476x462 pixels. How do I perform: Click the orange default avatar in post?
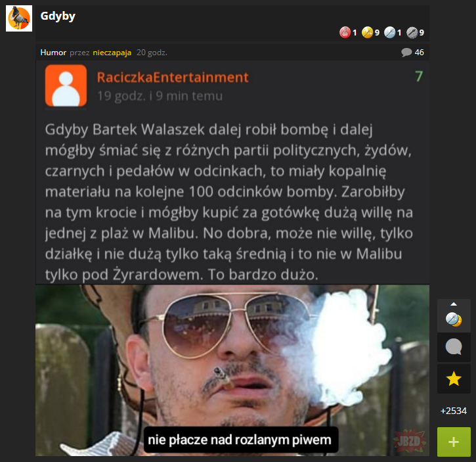pos(66,85)
